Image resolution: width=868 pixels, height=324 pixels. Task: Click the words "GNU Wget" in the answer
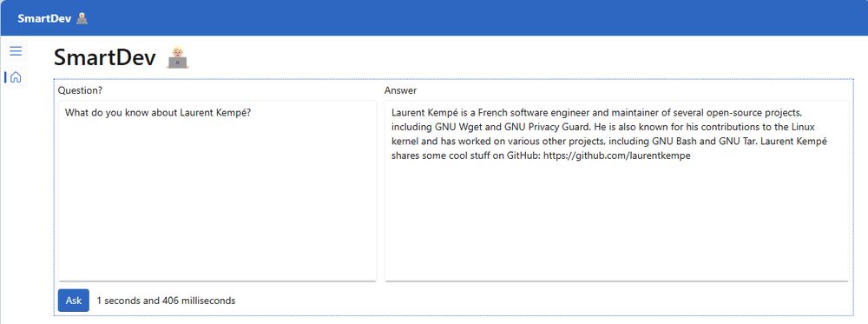tap(451, 127)
